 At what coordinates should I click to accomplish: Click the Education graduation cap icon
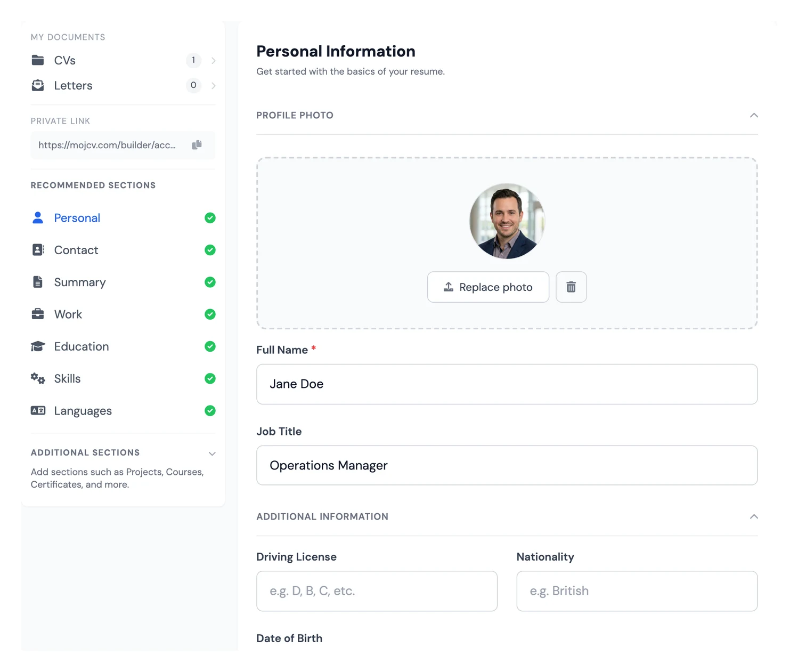click(38, 346)
